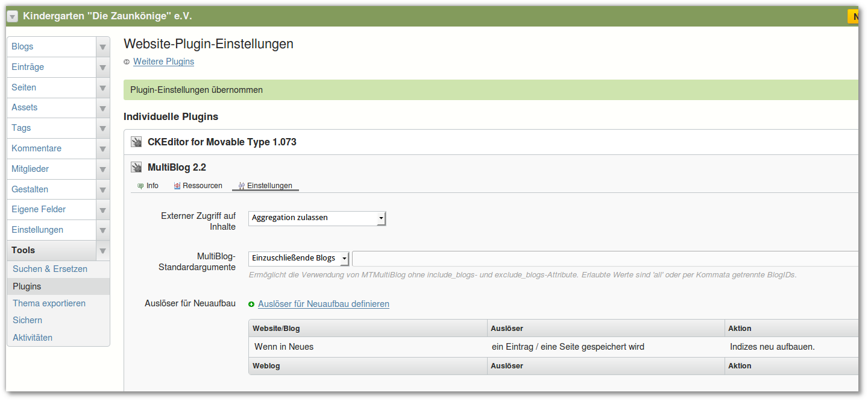Open the Einzuschließende Blogs dropdown
Viewport: 868px width, 401px height.
(299, 258)
